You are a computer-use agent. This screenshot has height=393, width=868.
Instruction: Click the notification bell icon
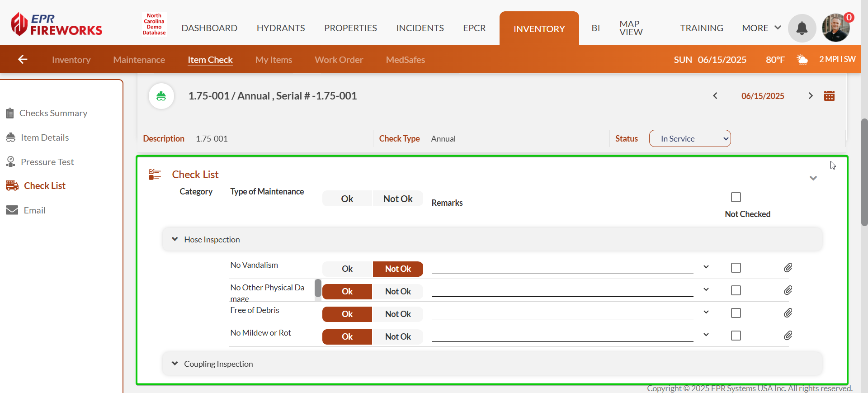(802, 28)
